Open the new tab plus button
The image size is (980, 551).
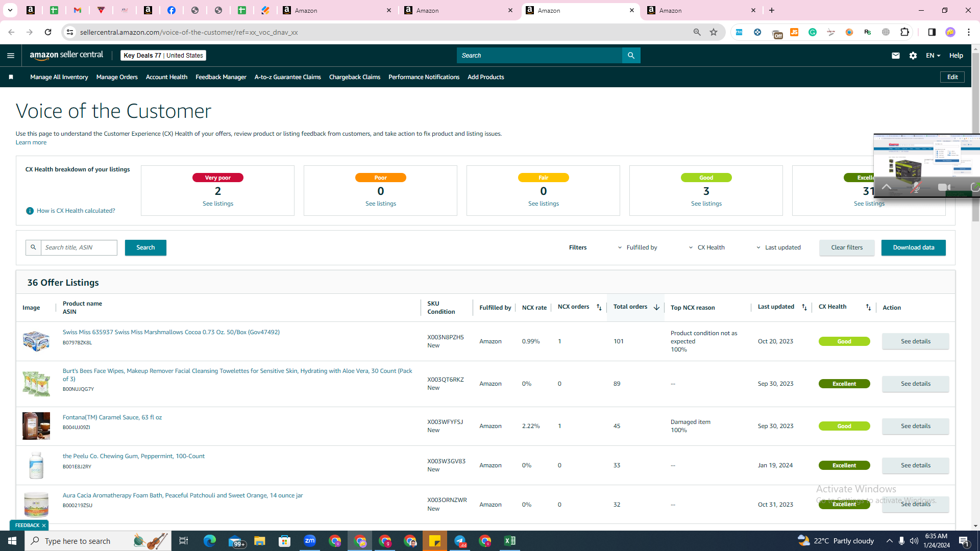772,10
